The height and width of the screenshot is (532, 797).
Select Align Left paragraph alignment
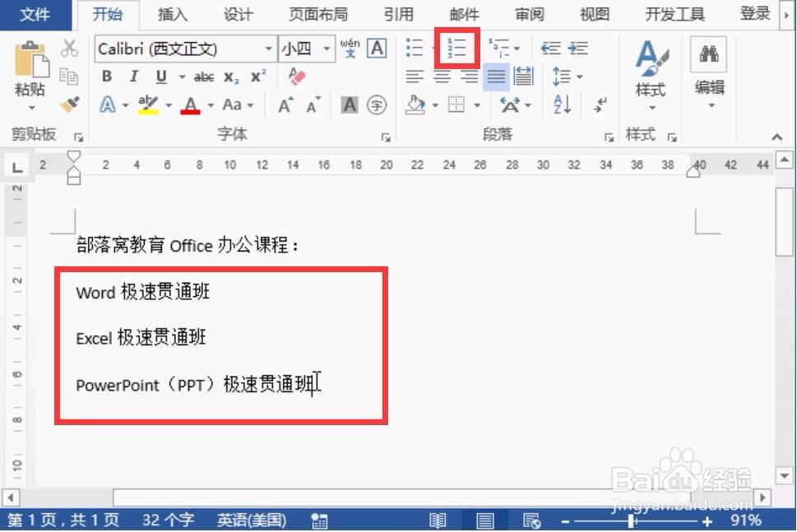coord(415,76)
